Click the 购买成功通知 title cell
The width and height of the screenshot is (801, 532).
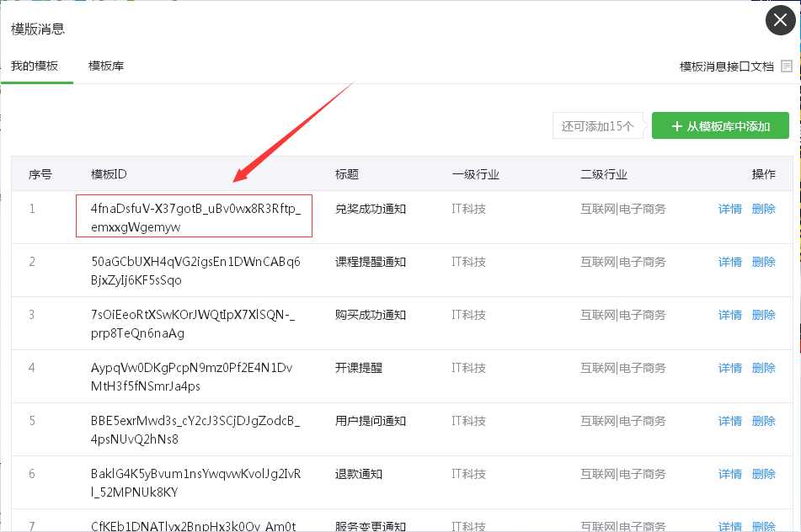coord(371,315)
